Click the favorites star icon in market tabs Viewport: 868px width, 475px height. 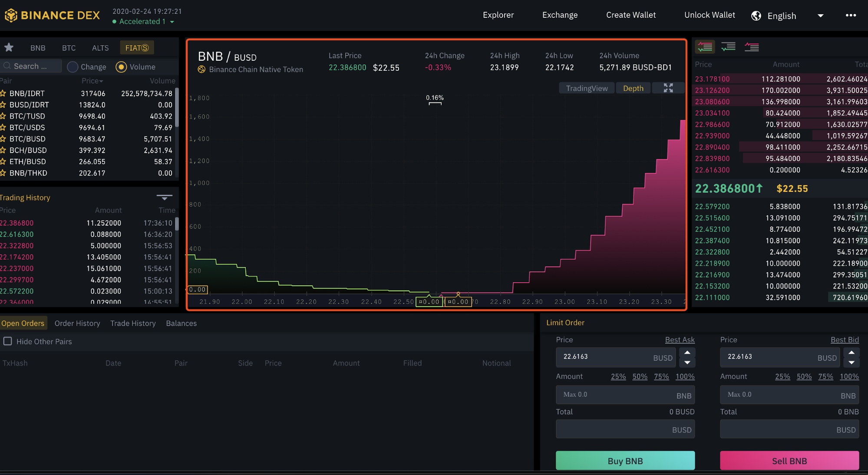tap(9, 47)
